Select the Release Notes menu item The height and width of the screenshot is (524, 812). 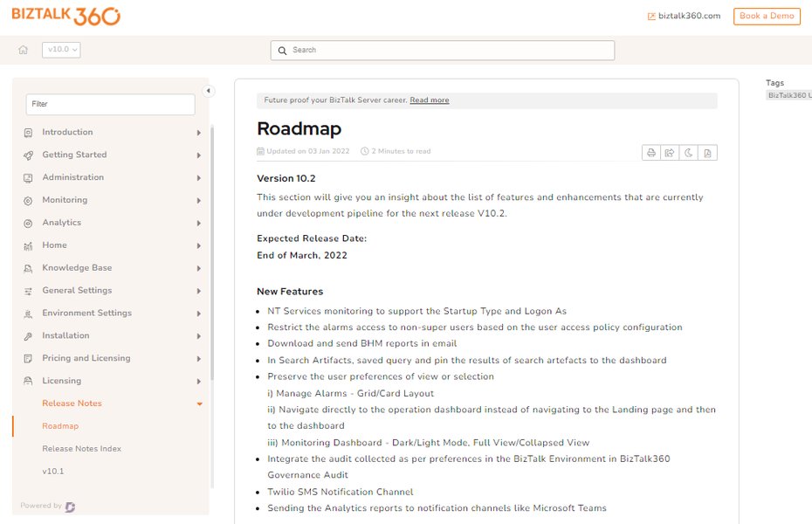click(x=72, y=403)
